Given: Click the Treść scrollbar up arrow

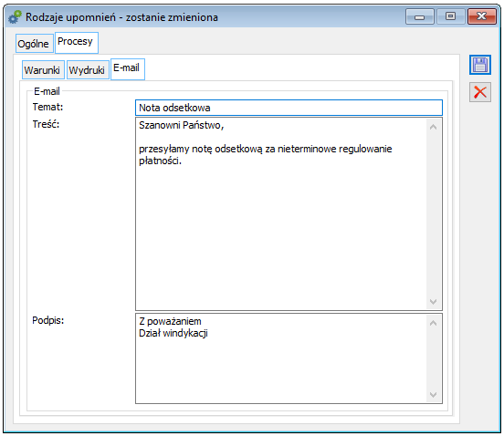Looking at the screenshot, I should coord(433,127).
